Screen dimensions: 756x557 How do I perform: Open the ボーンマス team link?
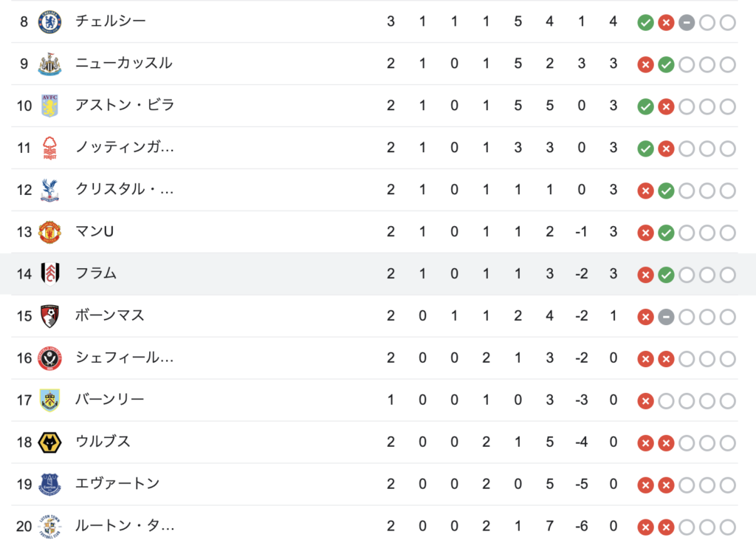[110, 315]
